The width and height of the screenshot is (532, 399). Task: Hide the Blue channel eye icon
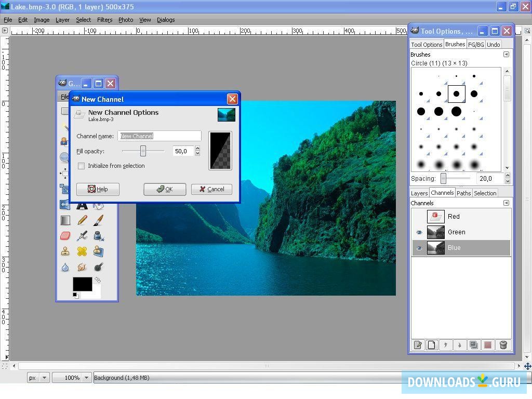[419, 248]
